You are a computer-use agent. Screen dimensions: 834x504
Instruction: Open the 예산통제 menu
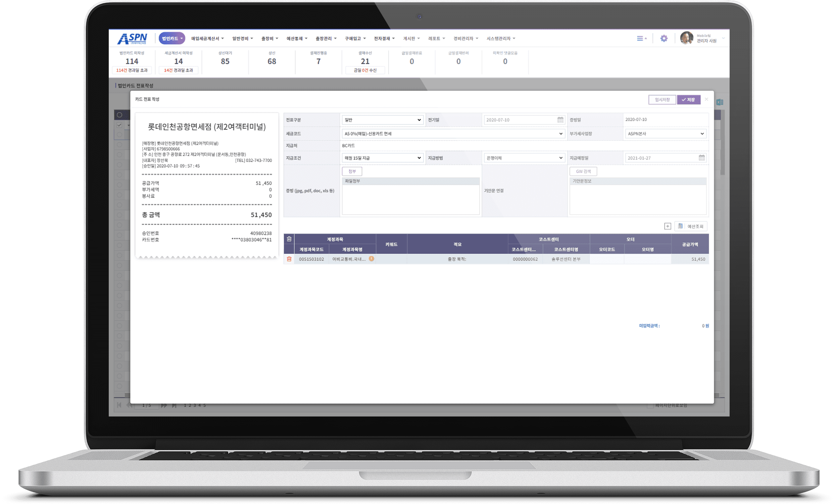point(297,39)
